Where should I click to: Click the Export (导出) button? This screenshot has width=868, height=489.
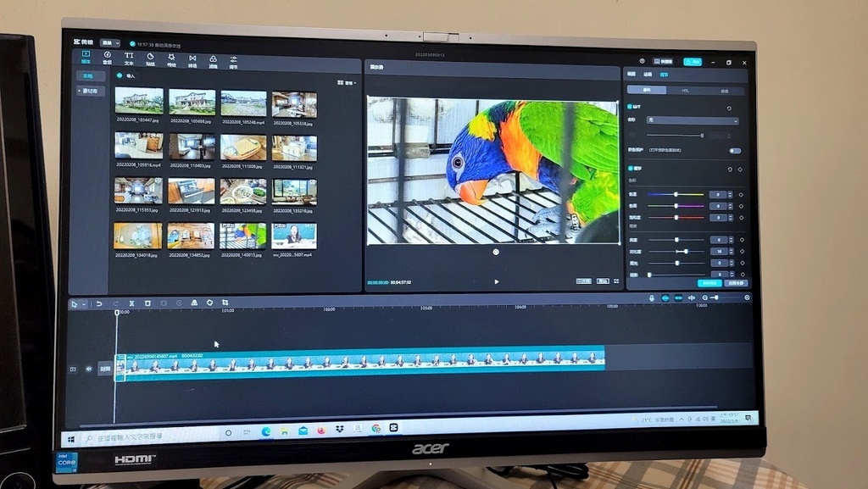[x=692, y=62]
